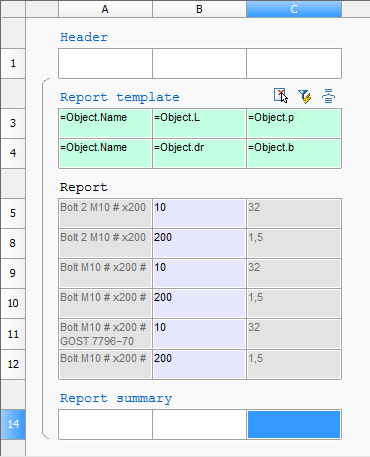The height and width of the screenshot is (457, 370).
Task: Select row 10 header
Action: (x=13, y=303)
